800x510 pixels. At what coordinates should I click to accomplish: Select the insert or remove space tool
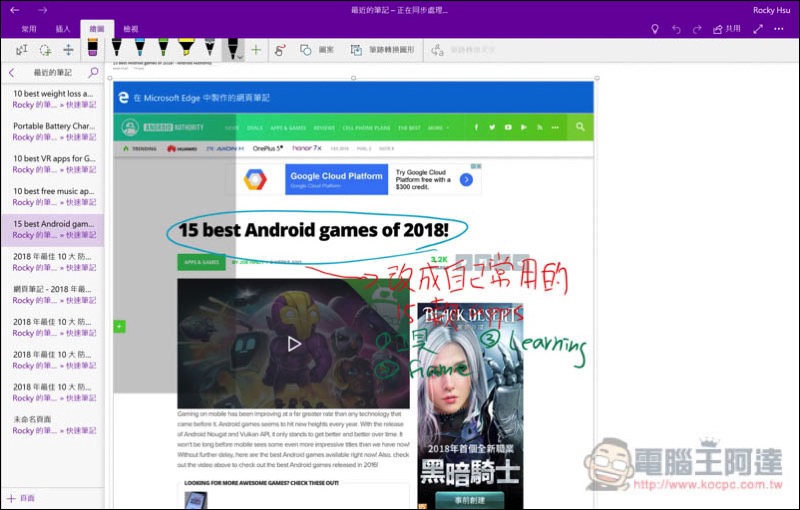(x=68, y=50)
